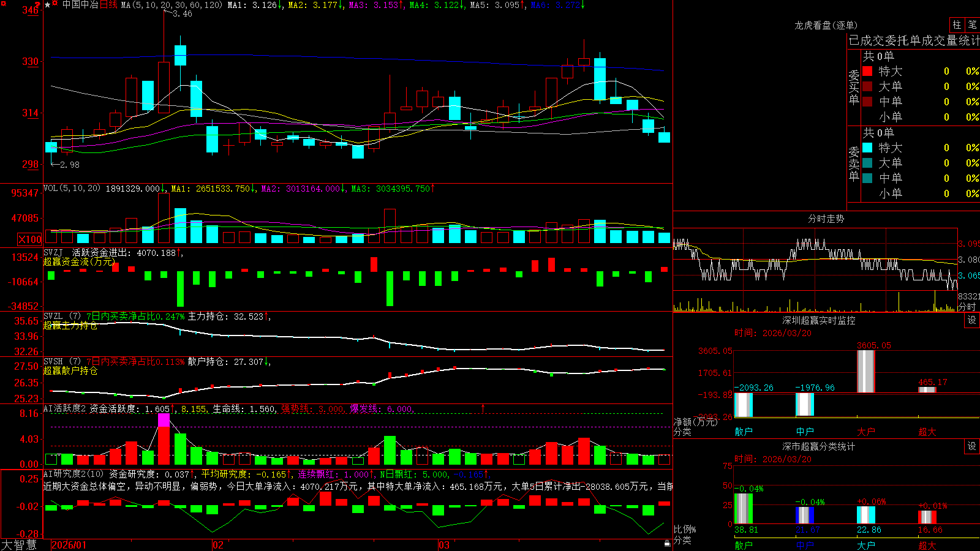Image resolution: width=980 pixels, height=551 pixels.
Task: Click the red question mark help icon
Action: (37, 5)
